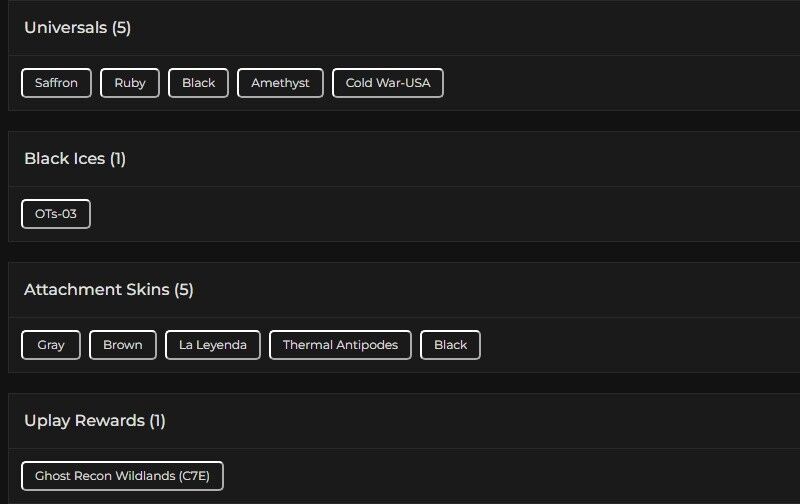The image size is (800, 504).
Task: Select the Saffron universal skin tag
Action: pyautogui.click(x=56, y=83)
